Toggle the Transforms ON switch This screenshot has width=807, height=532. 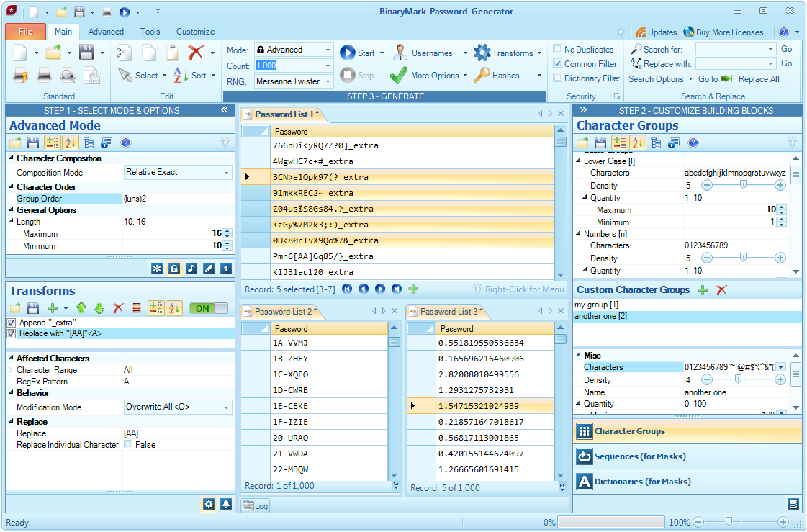tap(208, 308)
